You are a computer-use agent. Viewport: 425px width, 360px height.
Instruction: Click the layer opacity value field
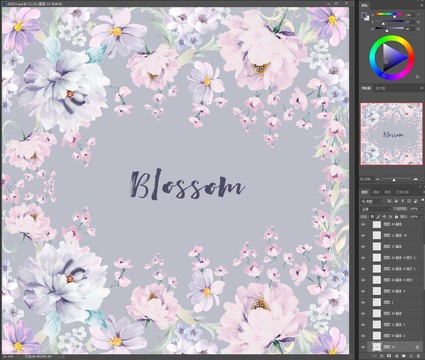pyautogui.click(x=414, y=209)
